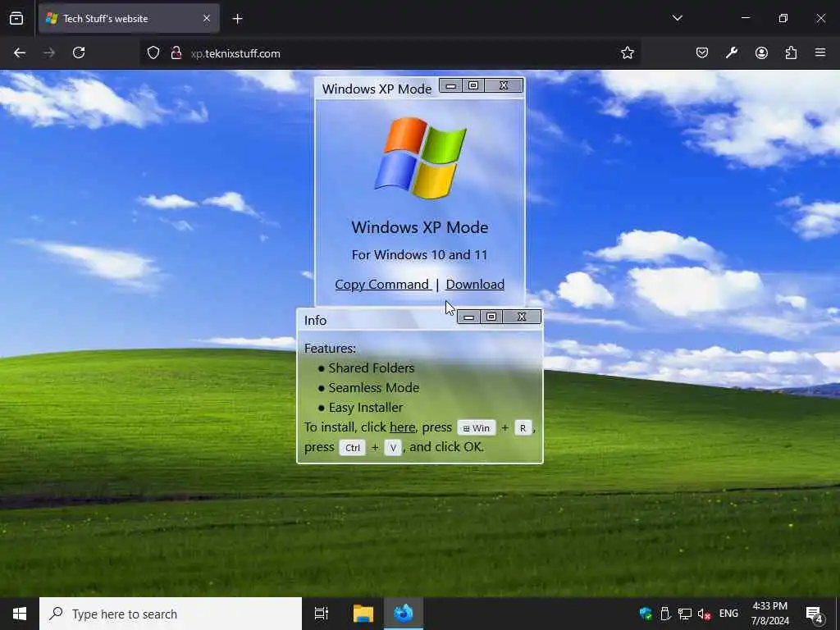
Task: Open the Firefox View icon
Action: coord(16,18)
